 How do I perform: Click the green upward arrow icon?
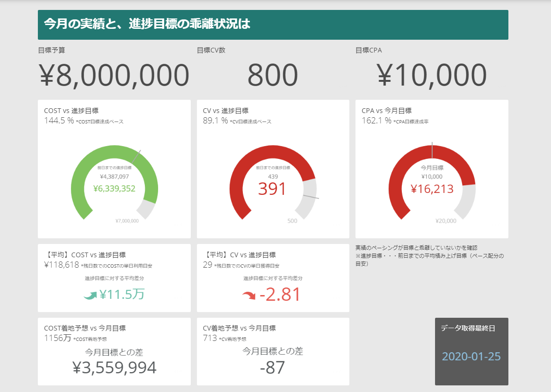coord(90,296)
